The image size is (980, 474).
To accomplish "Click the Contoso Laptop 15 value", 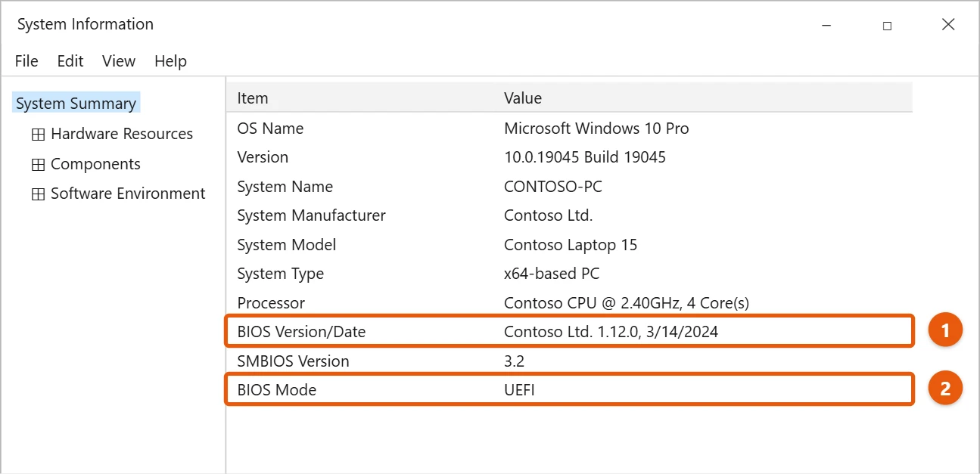I will [x=571, y=245].
